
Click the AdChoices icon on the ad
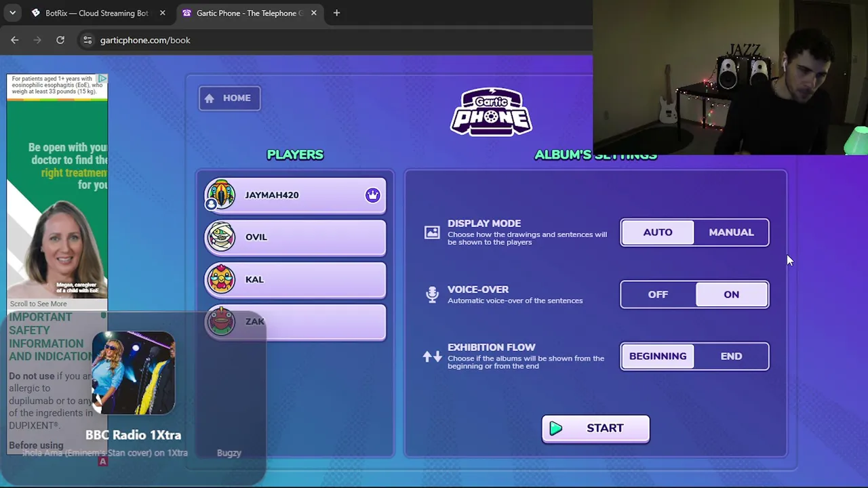click(102, 79)
